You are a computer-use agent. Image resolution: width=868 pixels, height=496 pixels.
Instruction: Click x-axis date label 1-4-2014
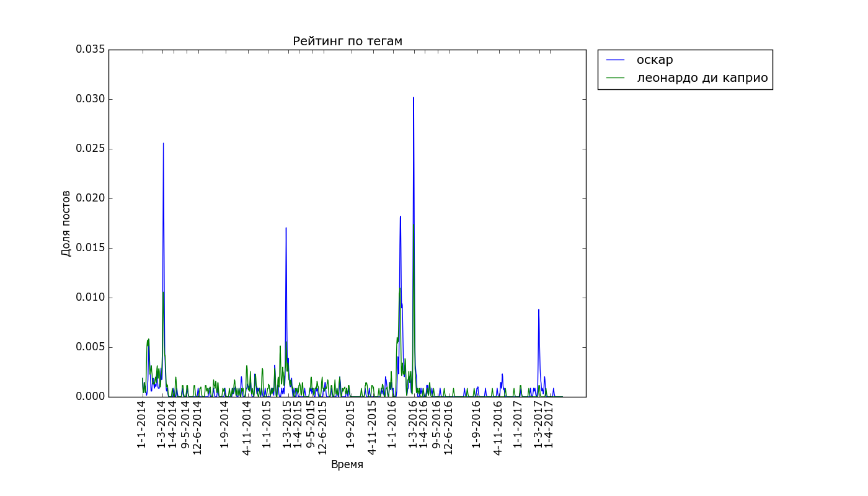[x=172, y=423]
